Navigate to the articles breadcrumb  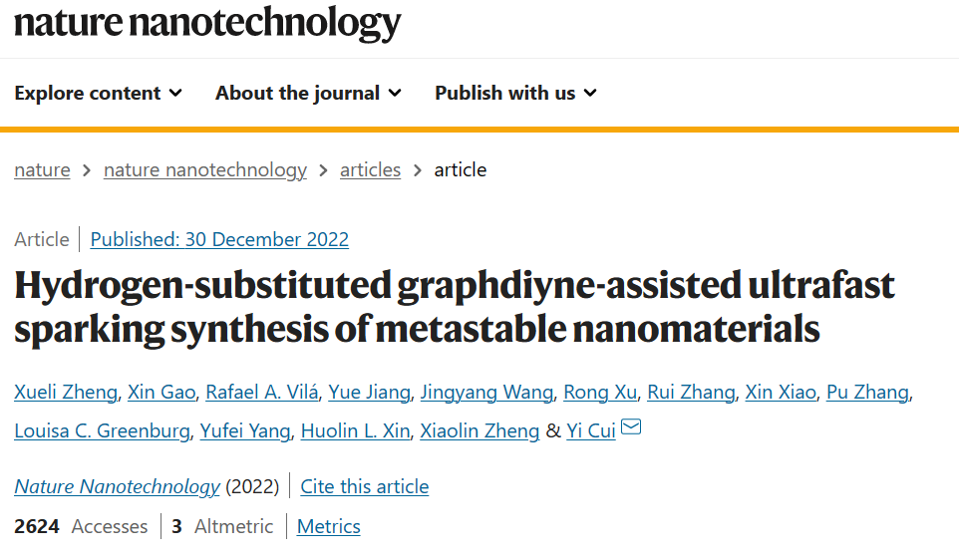pyautogui.click(x=370, y=170)
